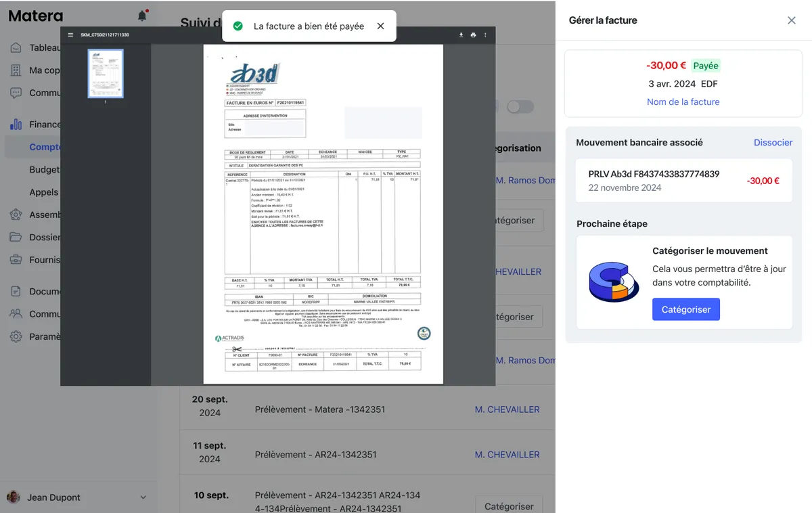
Task: Print the PDF invoice
Action: (473, 35)
